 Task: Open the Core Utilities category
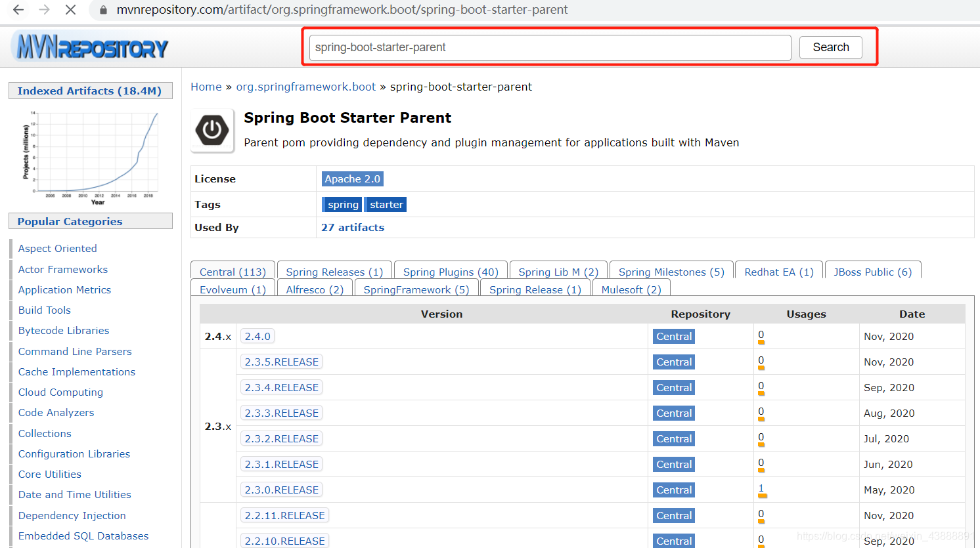[x=50, y=474]
